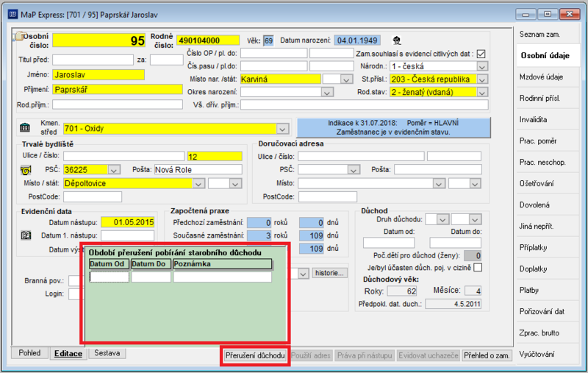The image size is (588, 373).
Task: Open the Seznam zam. section
Action: click(x=548, y=34)
